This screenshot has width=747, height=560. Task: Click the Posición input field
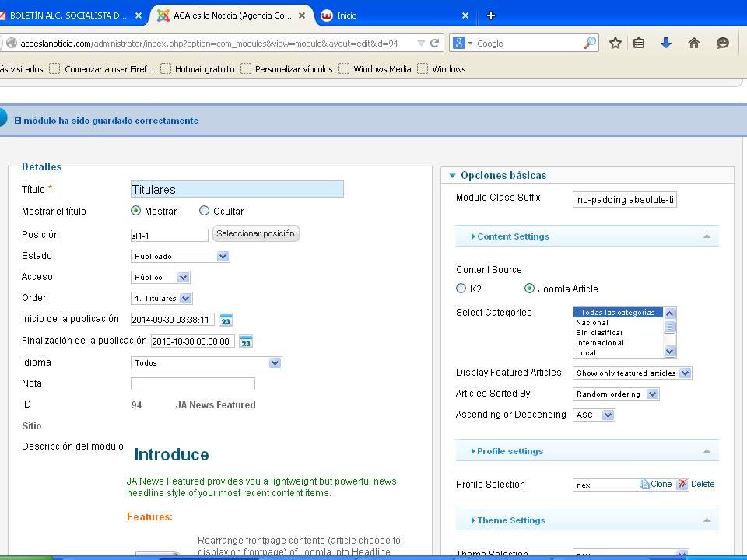[x=169, y=235]
